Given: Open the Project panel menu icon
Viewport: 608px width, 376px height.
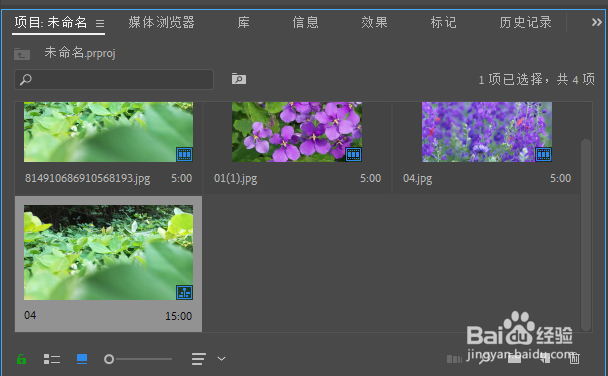Looking at the screenshot, I should [x=100, y=23].
